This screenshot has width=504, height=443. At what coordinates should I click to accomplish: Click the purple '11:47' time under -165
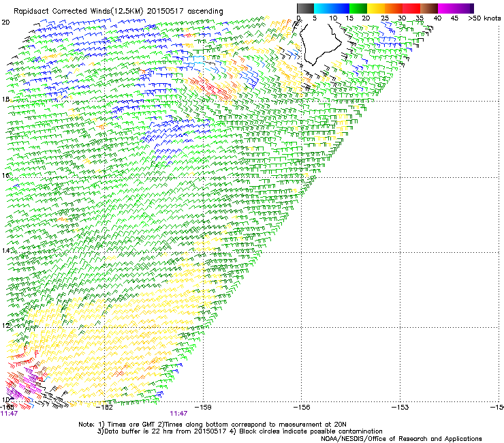click(9, 414)
